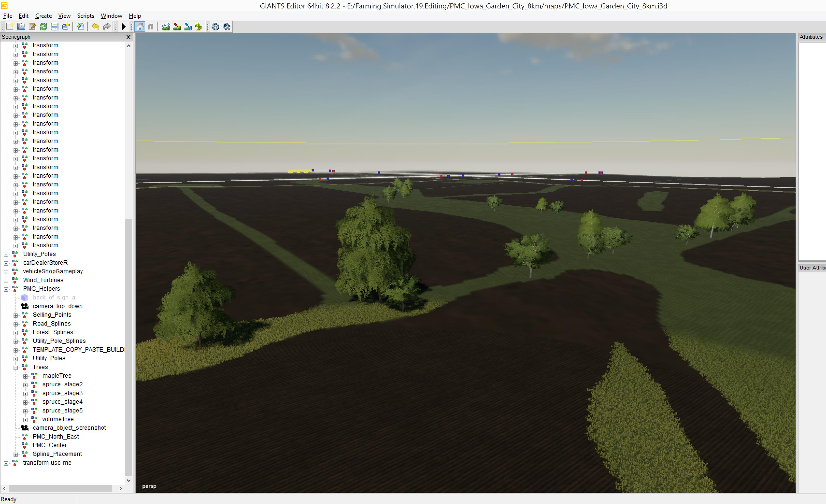The image size is (826, 504).
Task: Open the Scripts menu
Action: pos(86,16)
